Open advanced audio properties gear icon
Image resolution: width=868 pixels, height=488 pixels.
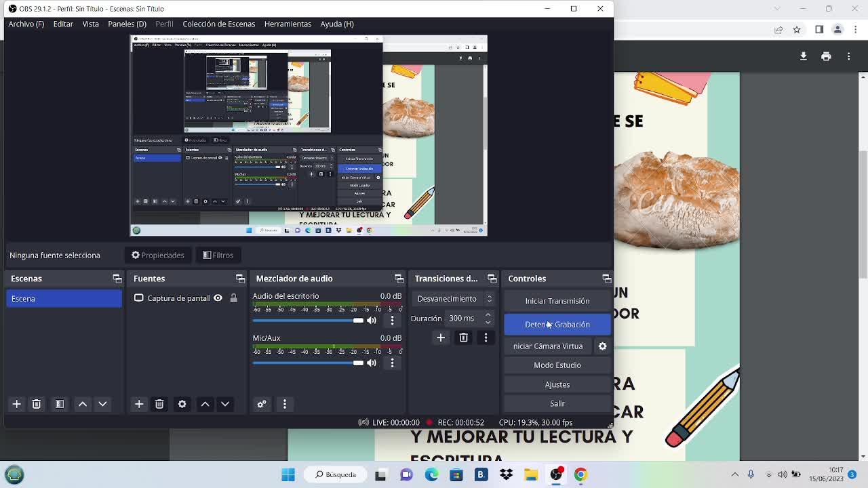tap(262, 404)
